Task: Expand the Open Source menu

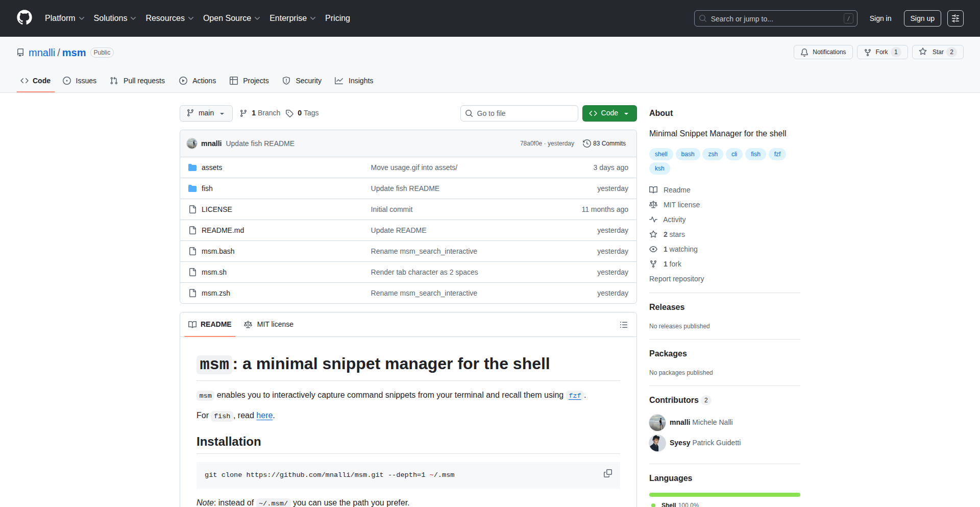Action: (x=232, y=18)
